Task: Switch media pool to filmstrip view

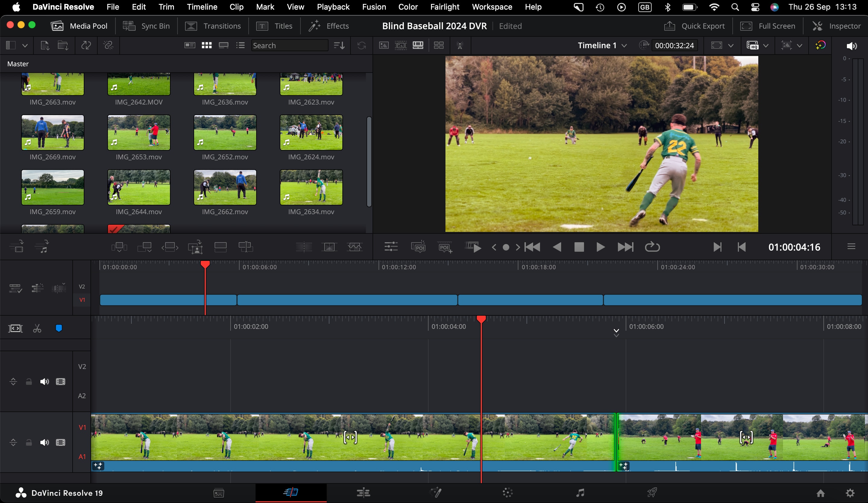Action: 224,45
